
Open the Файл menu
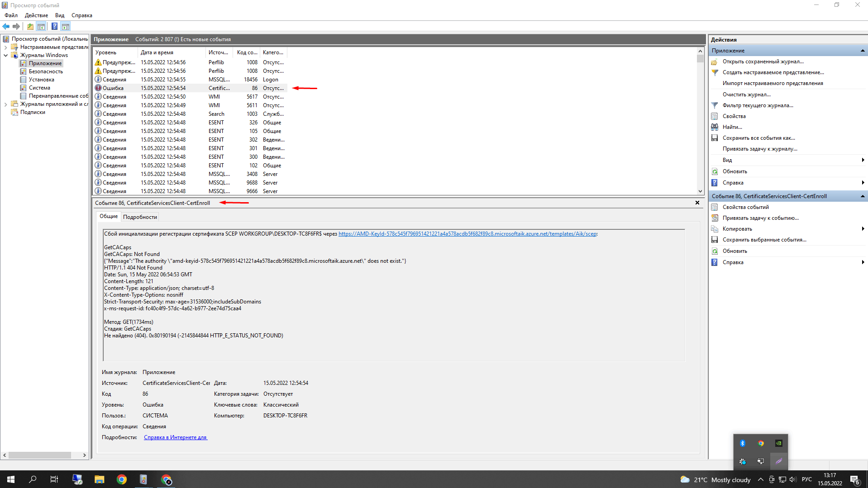point(11,15)
